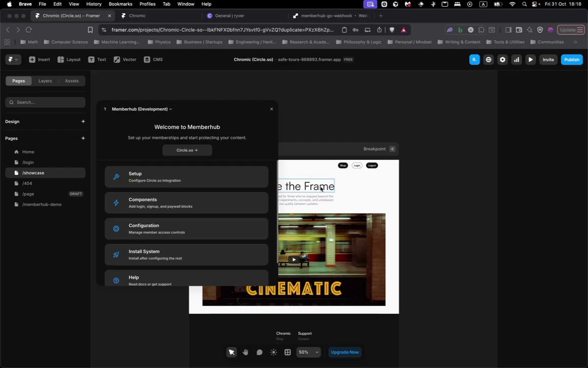Viewport: 588px width, 368px height.
Task: Add a breakpoint with plus icon
Action: [392, 149]
